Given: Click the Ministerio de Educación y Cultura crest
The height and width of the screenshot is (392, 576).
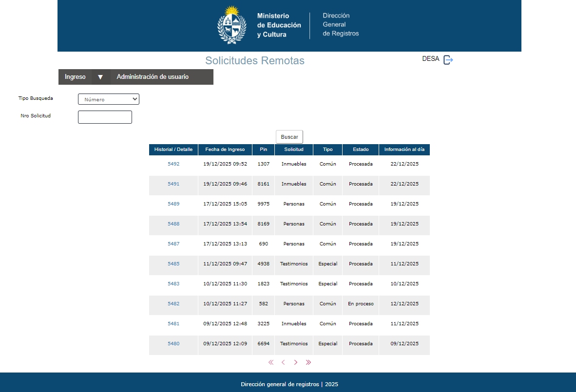Looking at the screenshot, I should [x=231, y=25].
